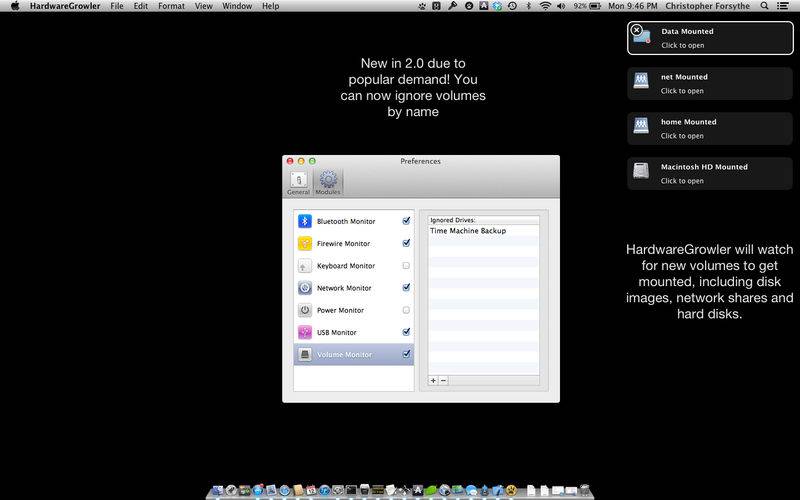Enable the Power Monitor checkbox
The image size is (800, 500).
coord(406,310)
